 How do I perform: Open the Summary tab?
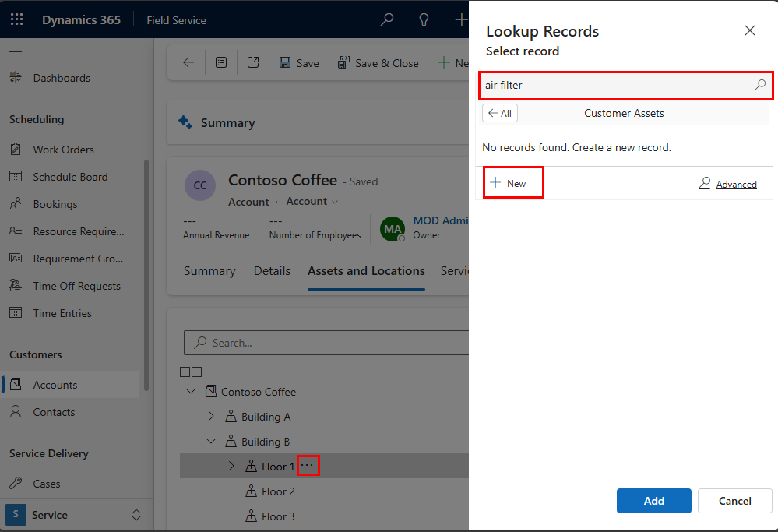click(209, 270)
